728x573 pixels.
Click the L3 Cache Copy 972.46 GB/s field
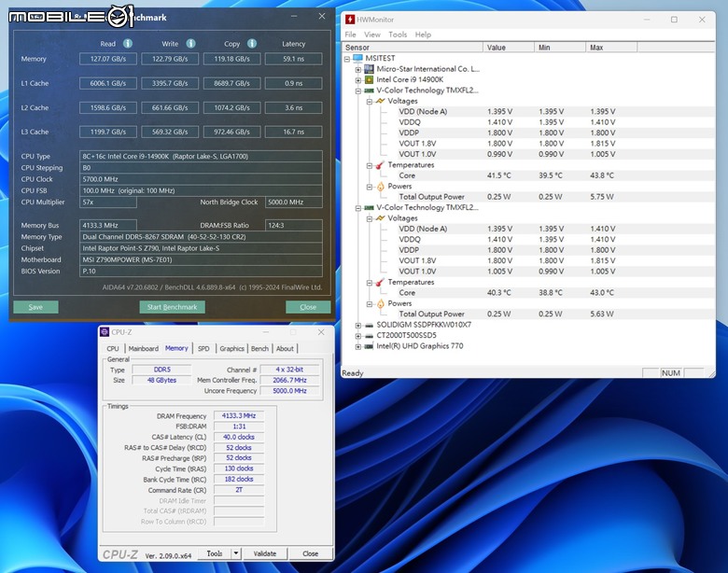coord(231,132)
